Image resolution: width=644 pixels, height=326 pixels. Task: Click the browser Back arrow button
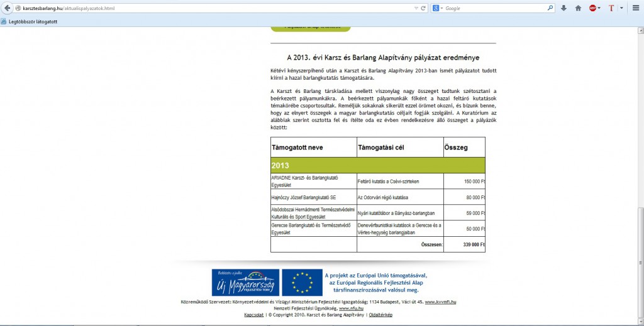(6, 8)
